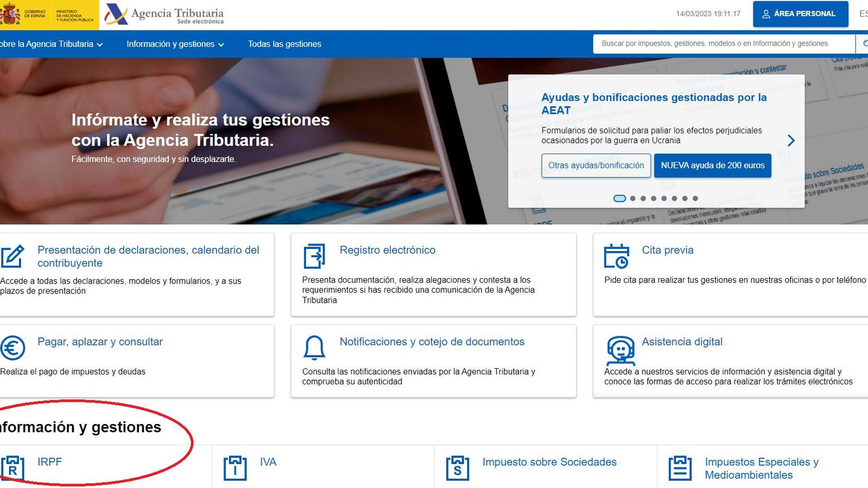Select the first carousel indicator
The height and width of the screenshot is (488, 868).
click(620, 198)
